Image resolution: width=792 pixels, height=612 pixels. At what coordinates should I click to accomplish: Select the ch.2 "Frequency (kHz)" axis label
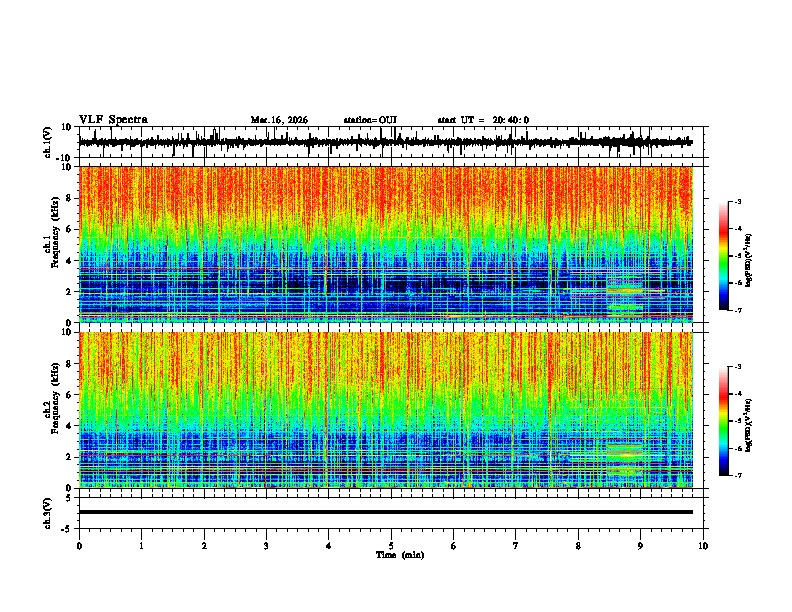55,398
